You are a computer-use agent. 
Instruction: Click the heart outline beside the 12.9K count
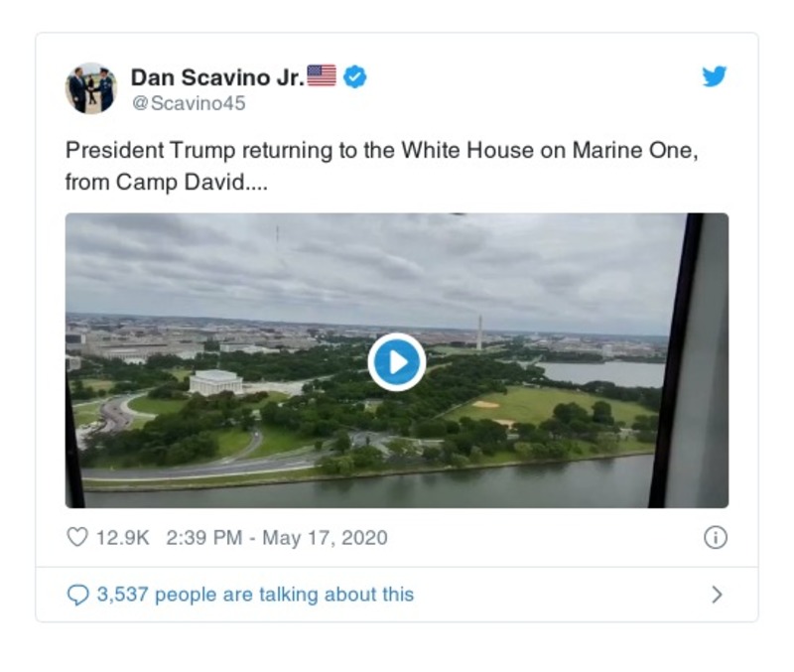pos(76,534)
